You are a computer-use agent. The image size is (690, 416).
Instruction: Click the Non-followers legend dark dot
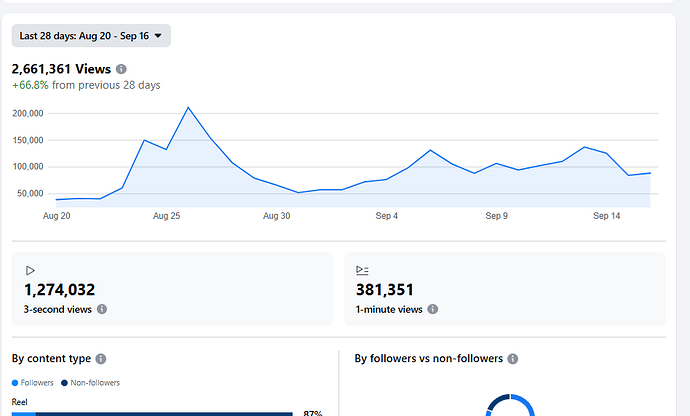click(63, 383)
